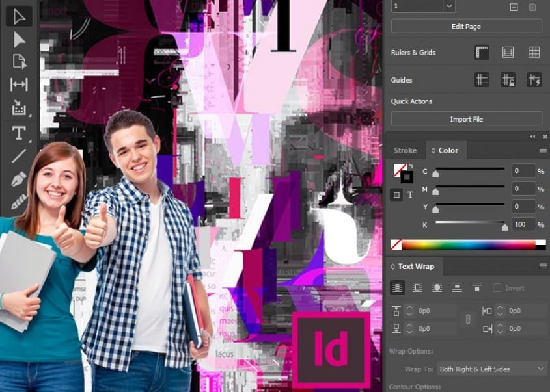Toggle the make all offsets same link
This screenshot has height=392, width=550.
[x=467, y=319]
